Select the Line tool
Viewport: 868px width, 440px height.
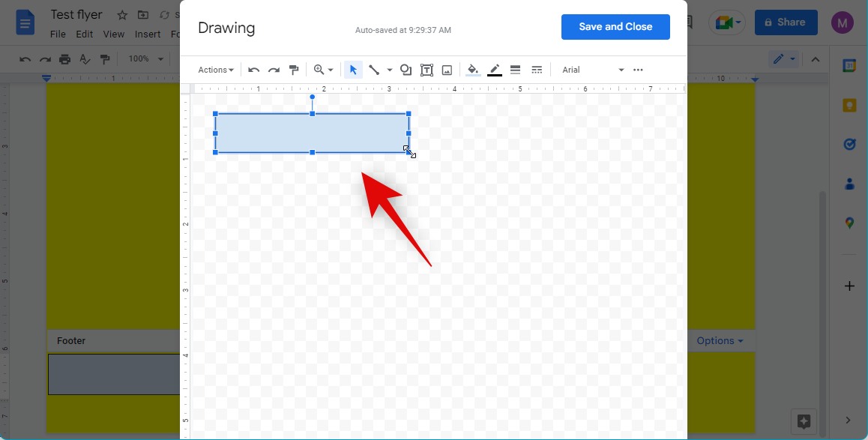point(374,70)
